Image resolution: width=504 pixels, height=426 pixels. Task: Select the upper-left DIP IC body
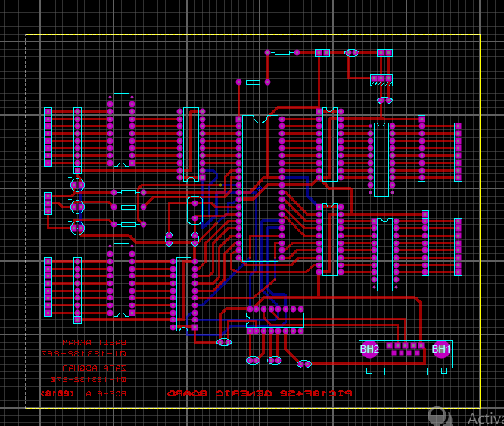point(121,130)
